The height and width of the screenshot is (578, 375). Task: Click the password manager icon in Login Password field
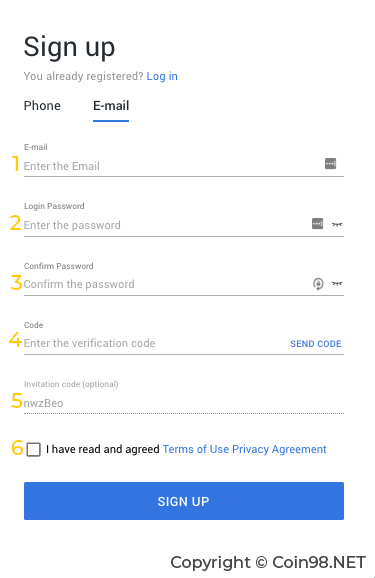point(317,223)
